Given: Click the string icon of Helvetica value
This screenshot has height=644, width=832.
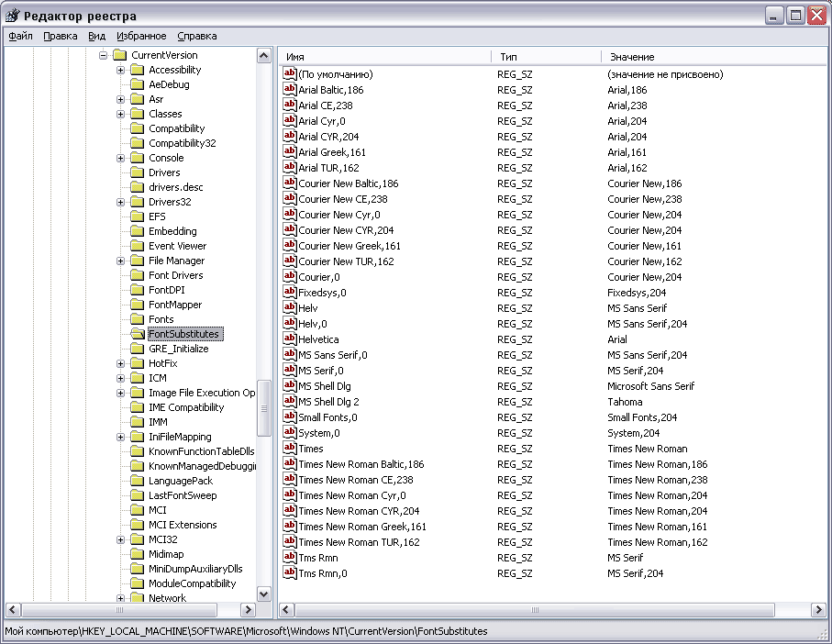Looking at the screenshot, I should (289, 339).
